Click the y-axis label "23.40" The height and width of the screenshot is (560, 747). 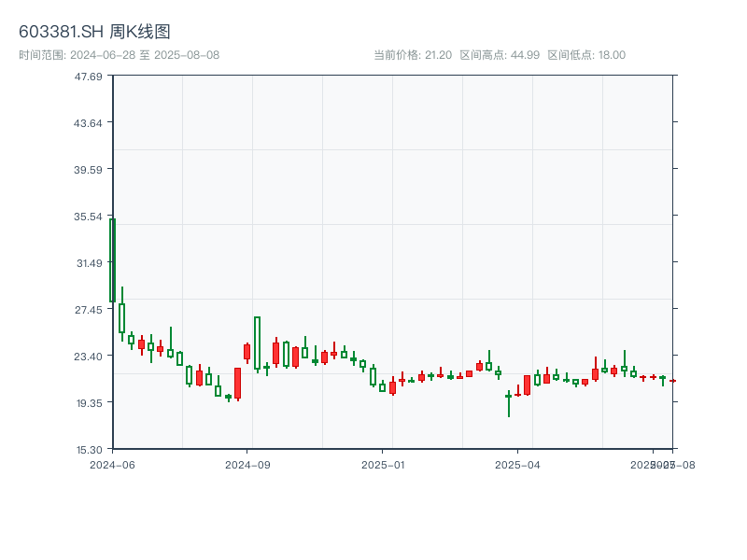[x=88, y=357]
